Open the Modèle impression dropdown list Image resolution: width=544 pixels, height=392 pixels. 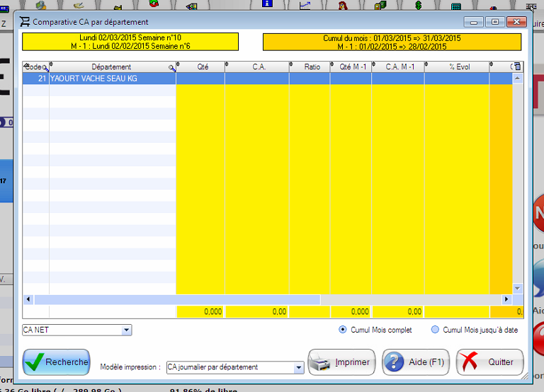click(298, 368)
